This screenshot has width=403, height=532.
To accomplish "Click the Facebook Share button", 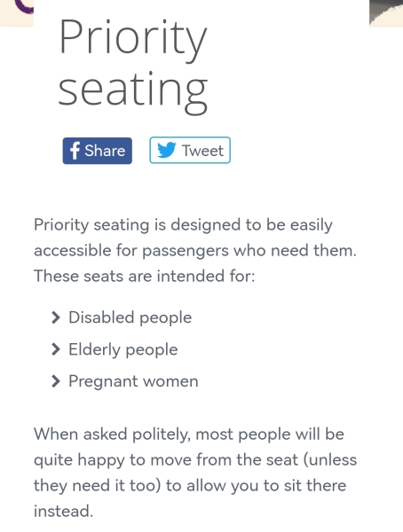I will coord(97,151).
